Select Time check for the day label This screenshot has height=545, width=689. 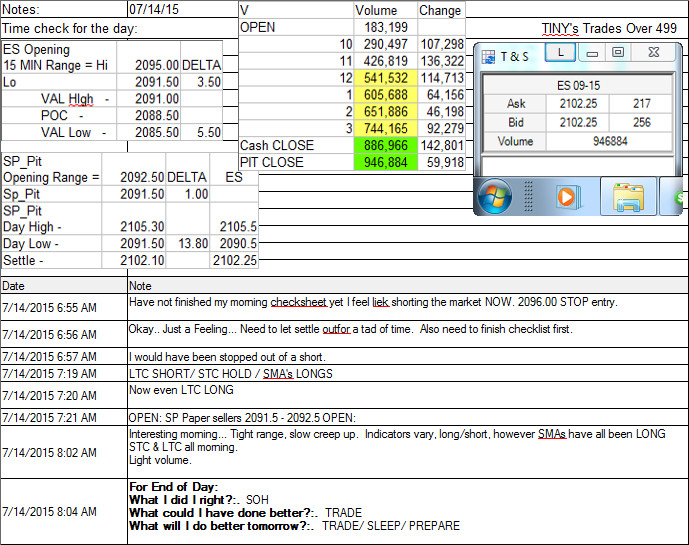70,29
